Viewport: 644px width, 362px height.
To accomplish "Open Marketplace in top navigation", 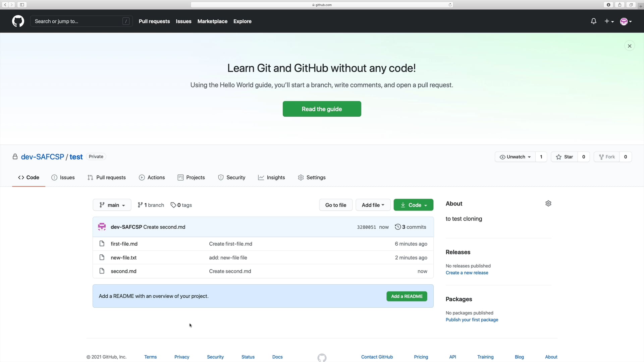I will point(212,21).
